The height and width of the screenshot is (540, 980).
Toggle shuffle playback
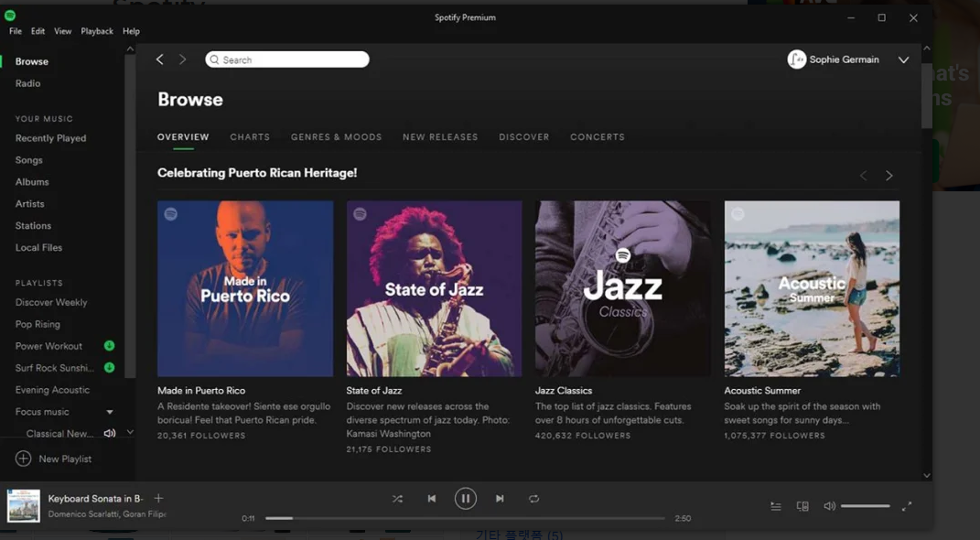click(x=397, y=499)
